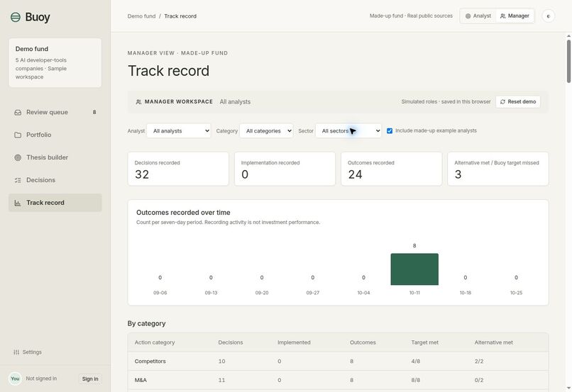Click the Competitors row label
Viewport: 572px width, 392px height.
150,362
